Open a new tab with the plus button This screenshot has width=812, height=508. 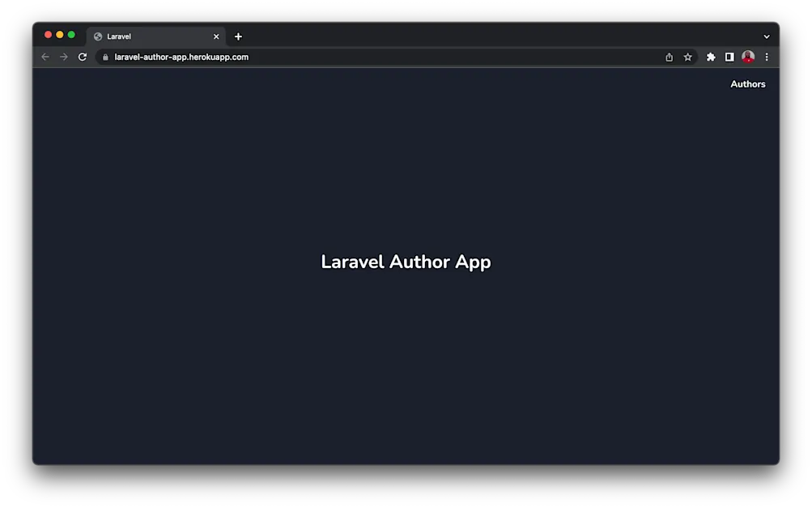tap(237, 36)
